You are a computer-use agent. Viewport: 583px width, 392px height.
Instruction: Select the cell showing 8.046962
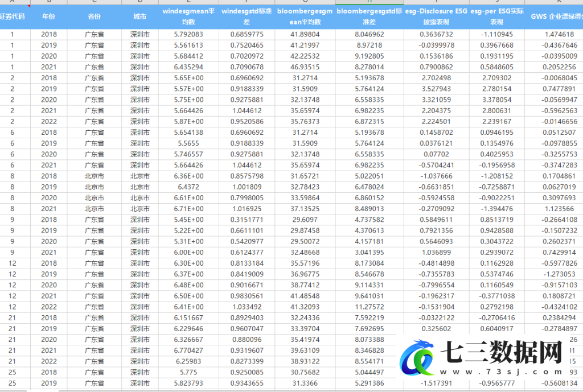(369, 34)
